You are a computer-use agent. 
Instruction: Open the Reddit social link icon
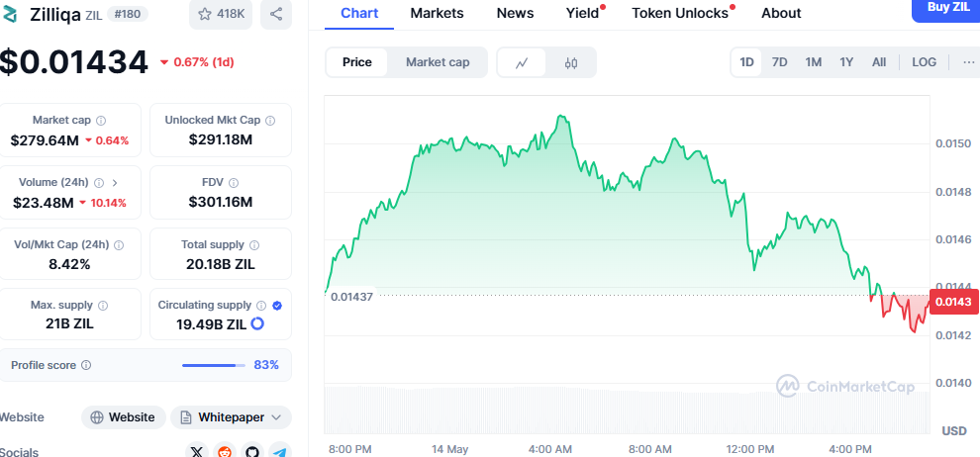click(x=225, y=452)
